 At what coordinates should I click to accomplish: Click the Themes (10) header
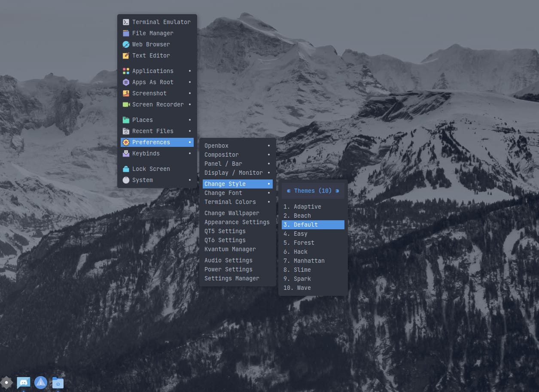[313, 191]
